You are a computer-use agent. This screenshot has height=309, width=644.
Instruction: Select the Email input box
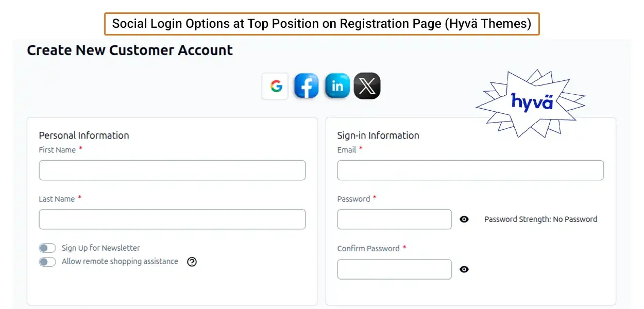[470, 170]
